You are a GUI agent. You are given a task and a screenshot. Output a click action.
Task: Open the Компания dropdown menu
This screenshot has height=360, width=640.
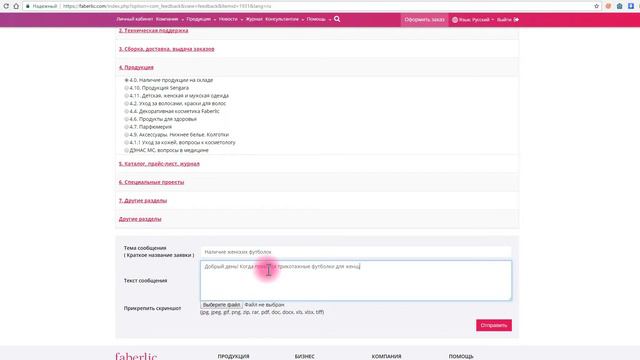click(169, 19)
